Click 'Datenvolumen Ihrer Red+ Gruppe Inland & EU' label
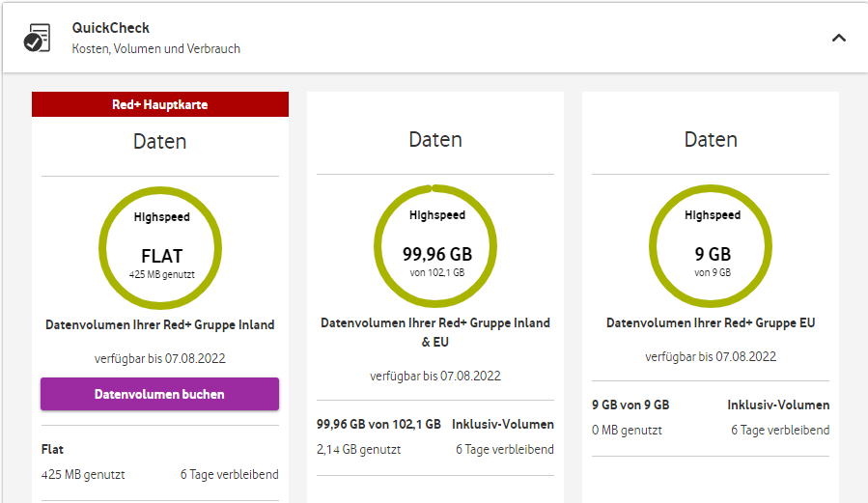 [x=435, y=332]
